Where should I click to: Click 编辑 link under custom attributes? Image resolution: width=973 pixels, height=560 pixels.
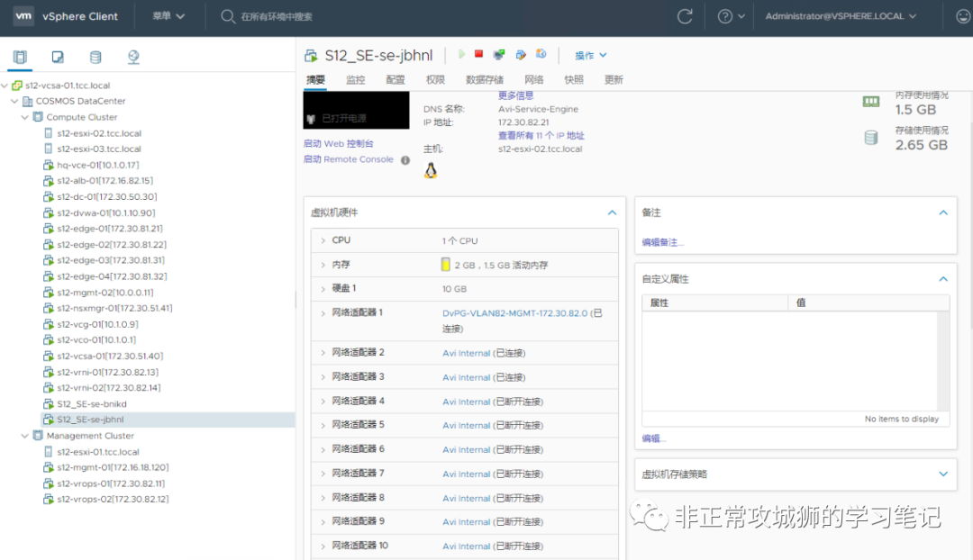[x=653, y=438]
